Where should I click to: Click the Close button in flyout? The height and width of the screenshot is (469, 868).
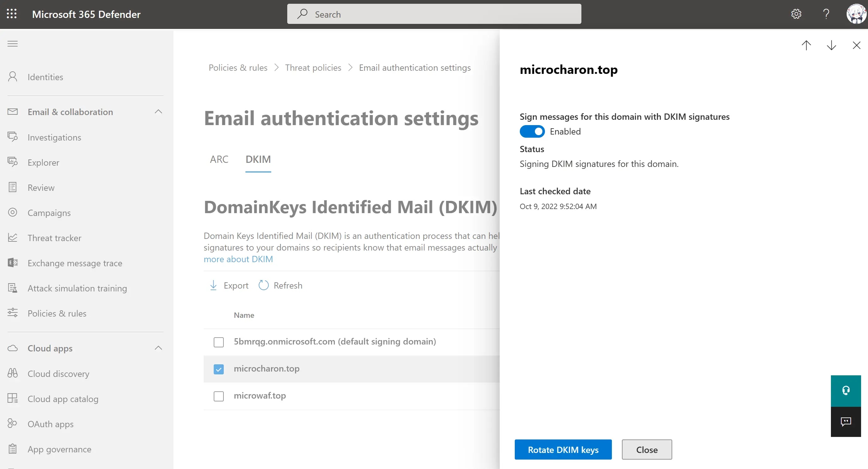coord(647,450)
